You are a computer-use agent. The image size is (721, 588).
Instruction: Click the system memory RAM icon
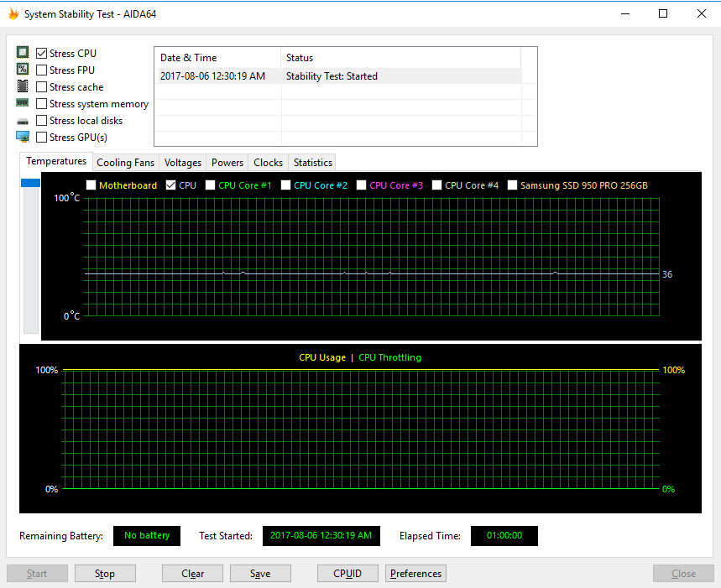(23, 103)
